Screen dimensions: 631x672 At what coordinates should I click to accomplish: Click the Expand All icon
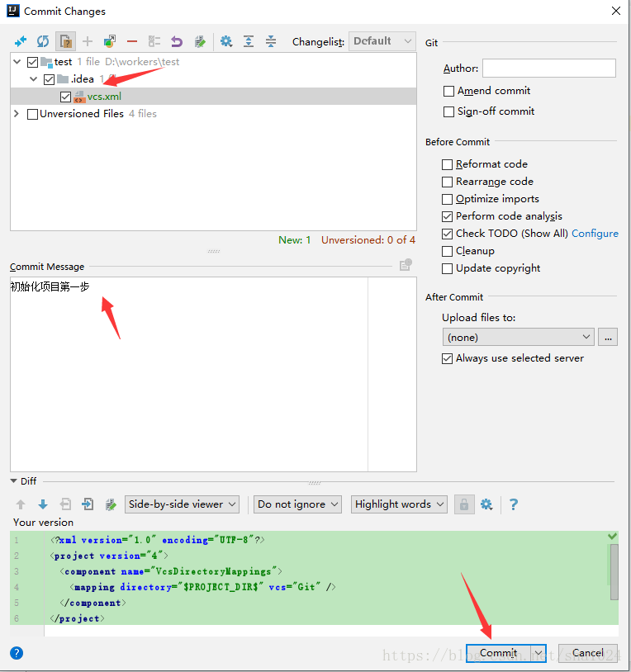tap(249, 41)
